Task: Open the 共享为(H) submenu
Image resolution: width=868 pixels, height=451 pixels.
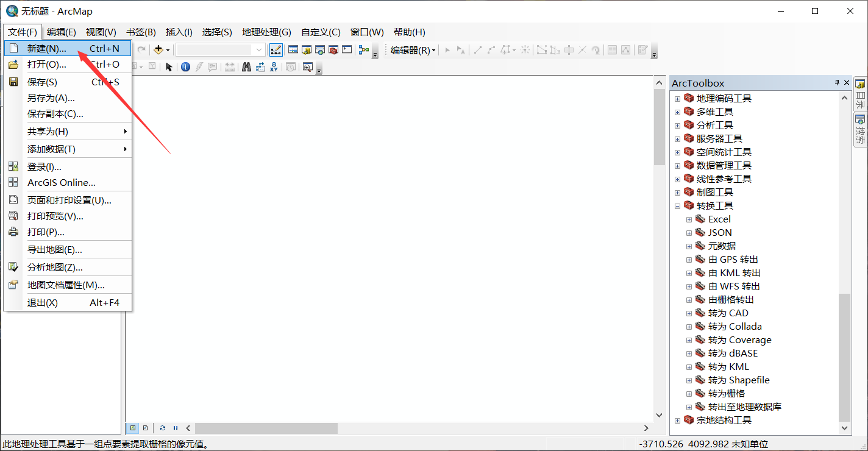Action: tap(68, 131)
